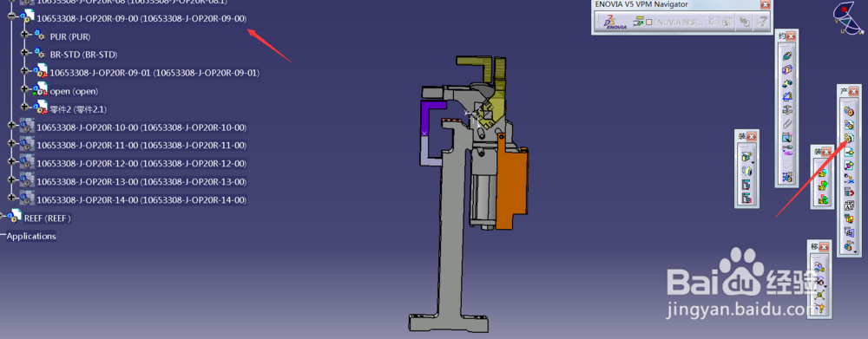Click the explode icon in 移 move toolbar
Screen dimensions: 868x339
(820, 294)
